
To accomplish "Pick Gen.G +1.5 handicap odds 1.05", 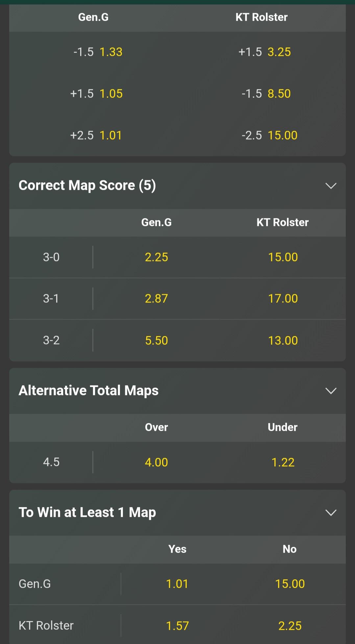I will [x=97, y=94].
